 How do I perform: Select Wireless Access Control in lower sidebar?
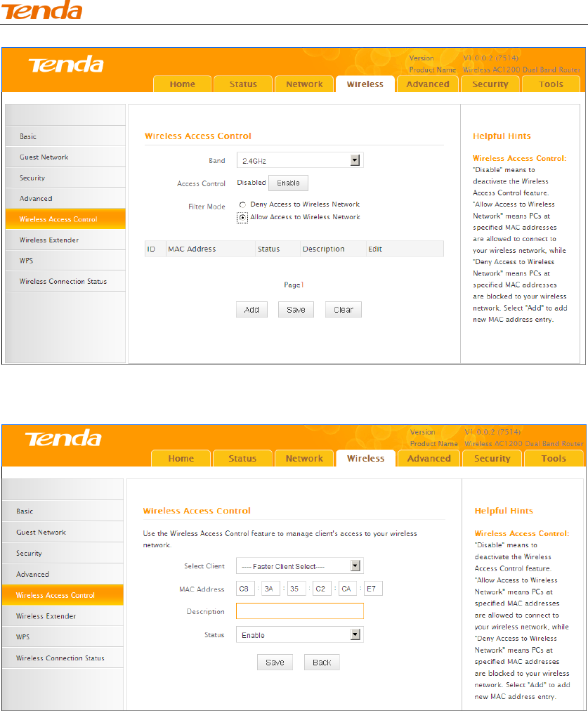pos(63,595)
